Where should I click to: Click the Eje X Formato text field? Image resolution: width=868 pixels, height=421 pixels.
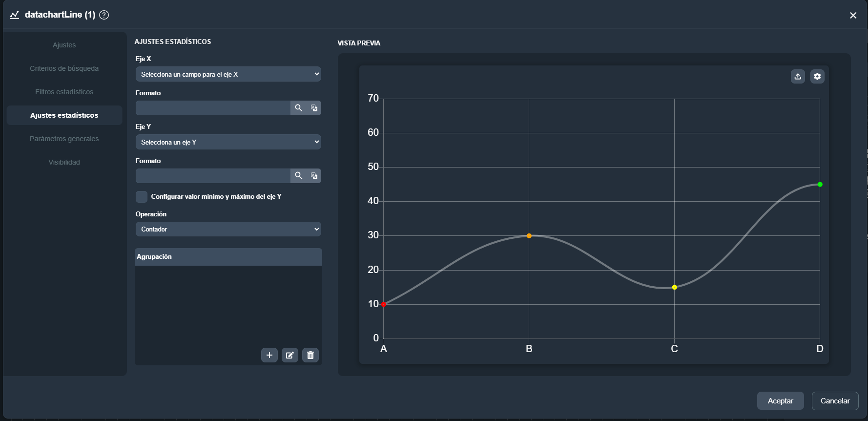pyautogui.click(x=213, y=108)
